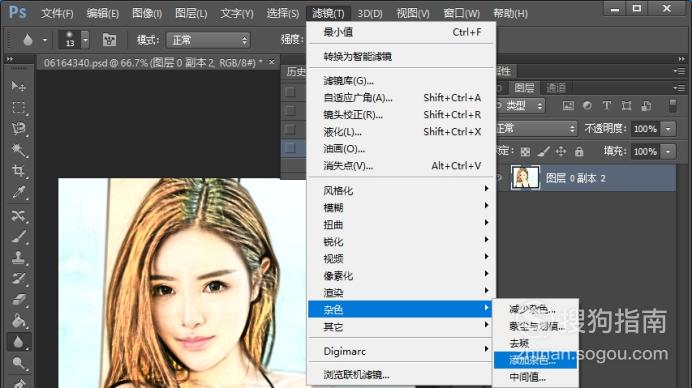Filter layers by shape layer icon
Image resolution: width=692 pixels, height=388 pixels.
626,105
